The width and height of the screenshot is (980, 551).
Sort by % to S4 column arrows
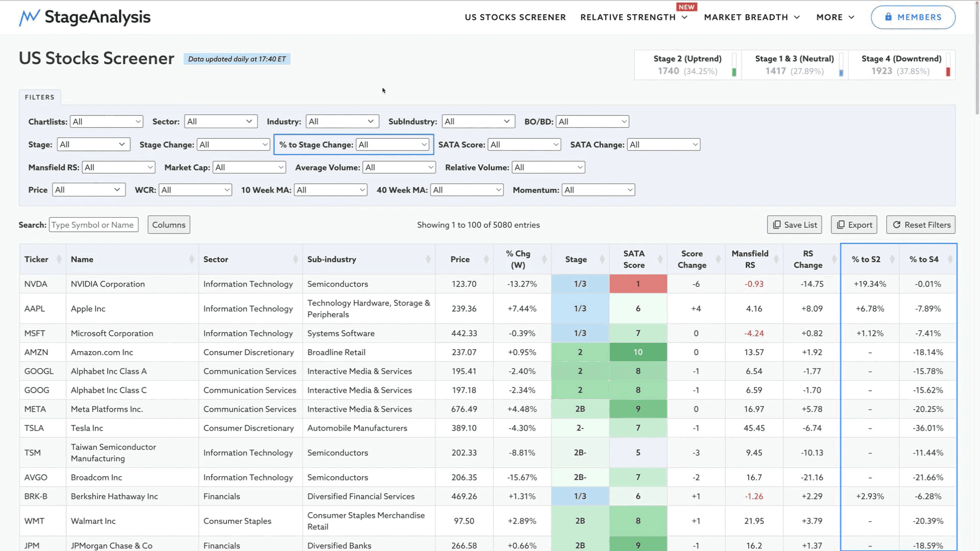(x=950, y=259)
